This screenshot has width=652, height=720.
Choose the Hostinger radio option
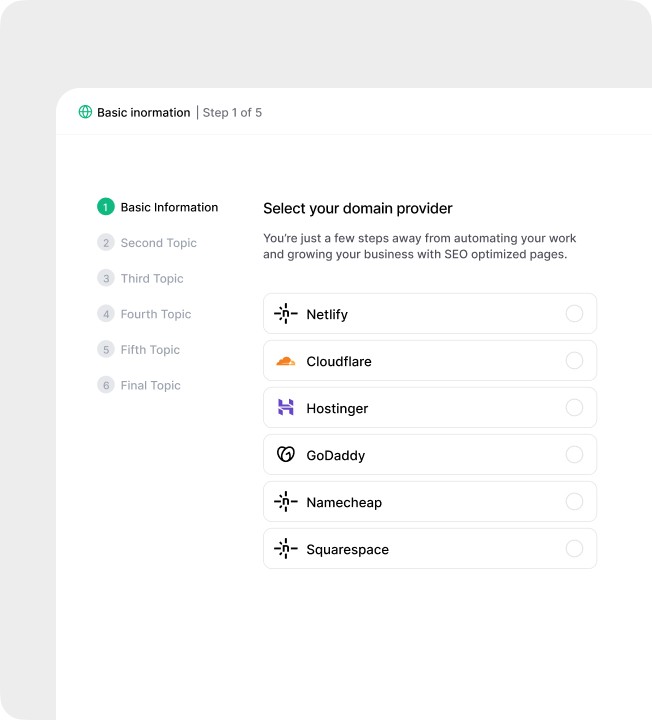pyautogui.click(x=574, y=408)
